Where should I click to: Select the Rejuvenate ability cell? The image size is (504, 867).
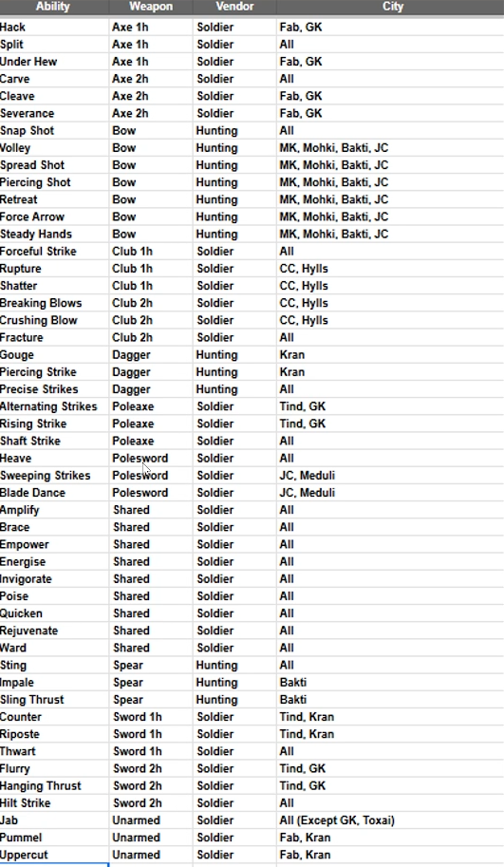click(53, 631)
